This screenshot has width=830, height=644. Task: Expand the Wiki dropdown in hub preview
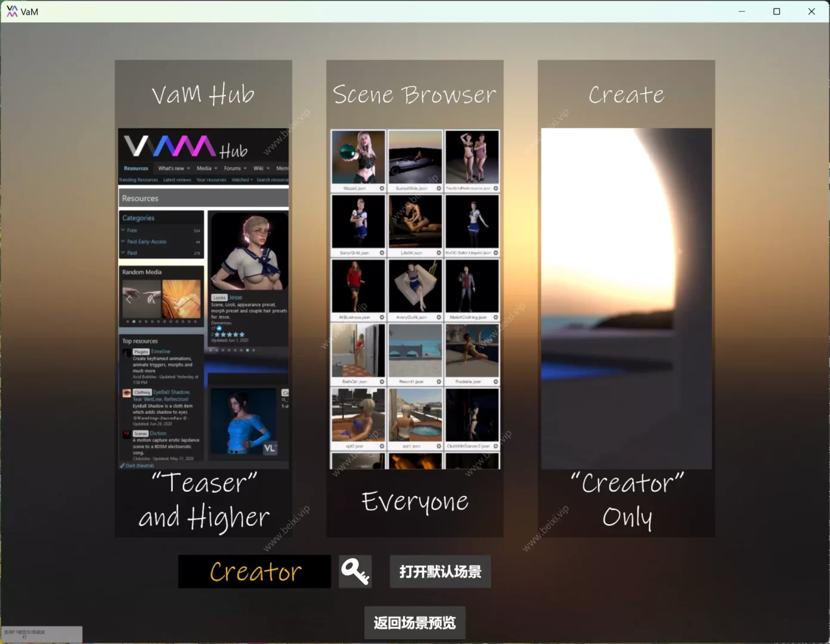pyautogui.click(x=261, y=168)
